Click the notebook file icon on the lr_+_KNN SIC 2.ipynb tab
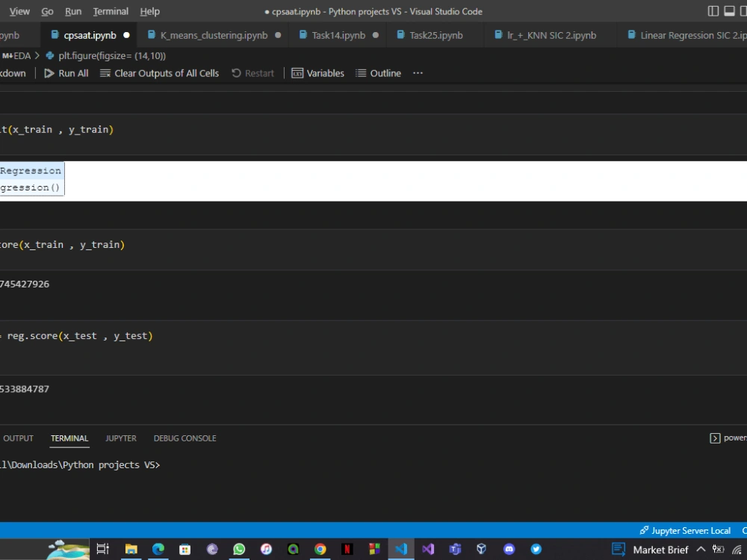The width and height of the screenshot is (747, 560). click(498, 35)
